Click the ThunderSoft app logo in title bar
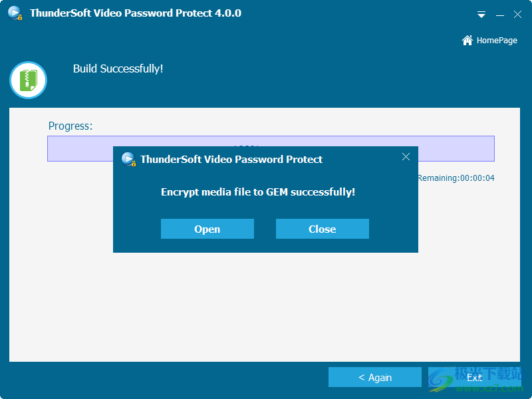532x399 pixels. coord(15,13)
